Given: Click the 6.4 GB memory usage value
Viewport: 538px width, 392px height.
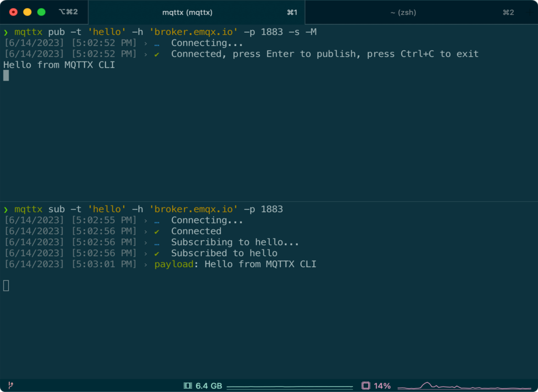Looking at the screenshot, I should [209, 386].
